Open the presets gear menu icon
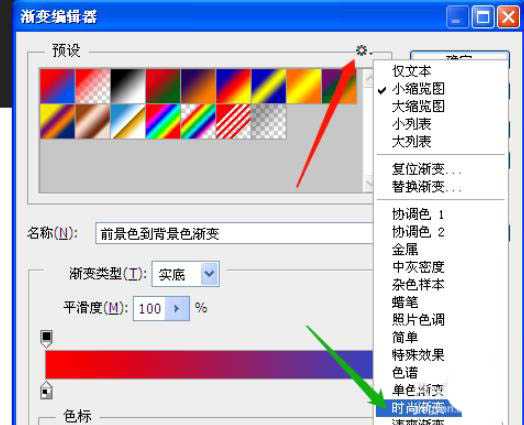 pyautogui.click(x=362, y=51)
